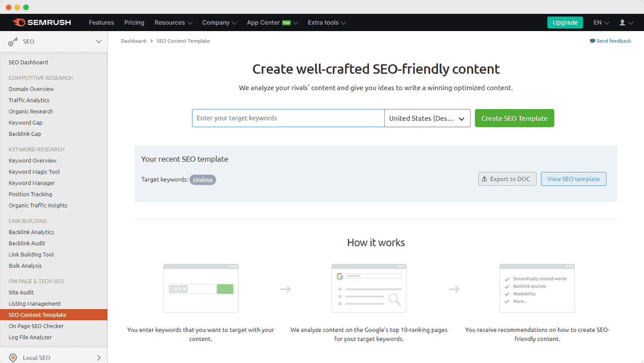
Task: Open Keyword Overview in sidebar
Action: pos(32,160)
